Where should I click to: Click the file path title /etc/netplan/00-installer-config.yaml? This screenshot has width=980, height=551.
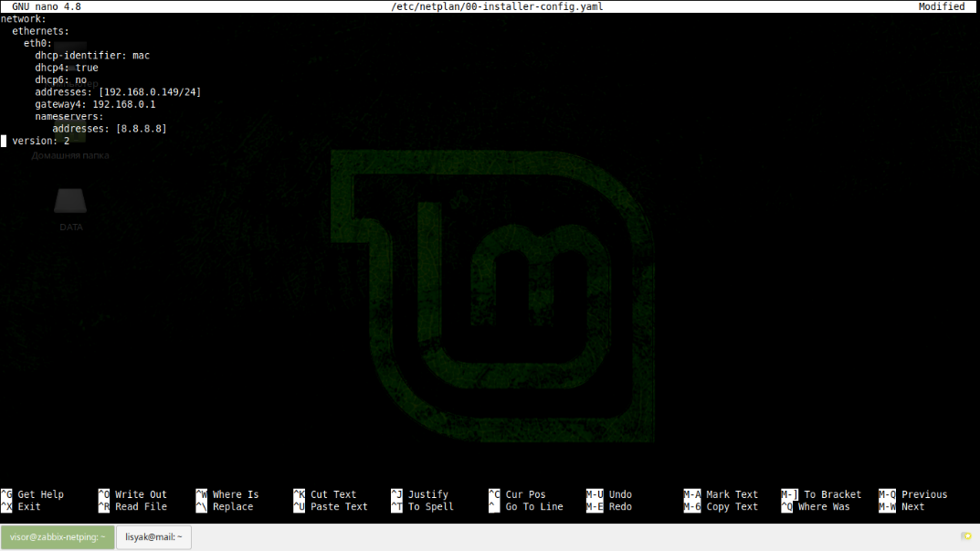496,6
